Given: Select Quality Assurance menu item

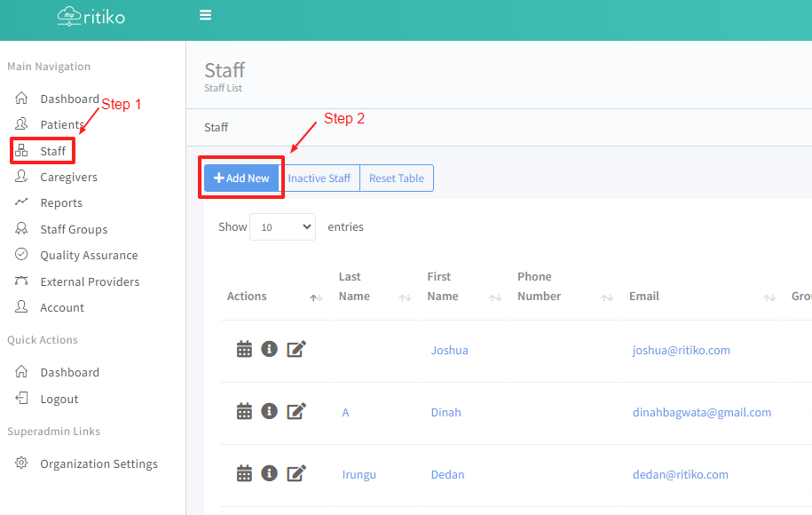Looking at the screenshot, I should (x=89, y=255).
